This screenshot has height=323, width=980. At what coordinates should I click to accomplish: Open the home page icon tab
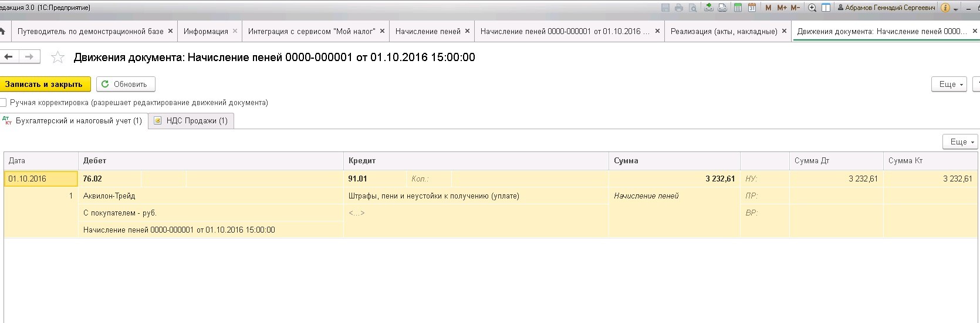pyautogui.click(x=3, y=31)
